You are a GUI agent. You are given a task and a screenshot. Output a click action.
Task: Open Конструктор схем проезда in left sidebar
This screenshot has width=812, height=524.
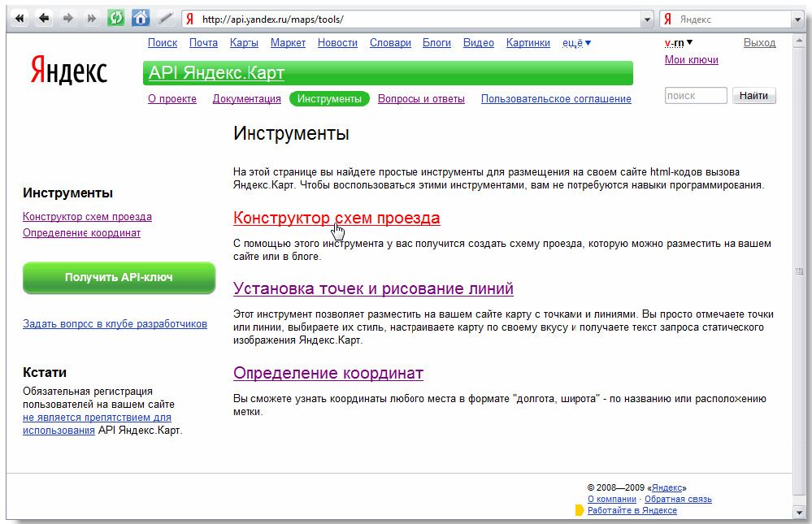tap(87, 216)
